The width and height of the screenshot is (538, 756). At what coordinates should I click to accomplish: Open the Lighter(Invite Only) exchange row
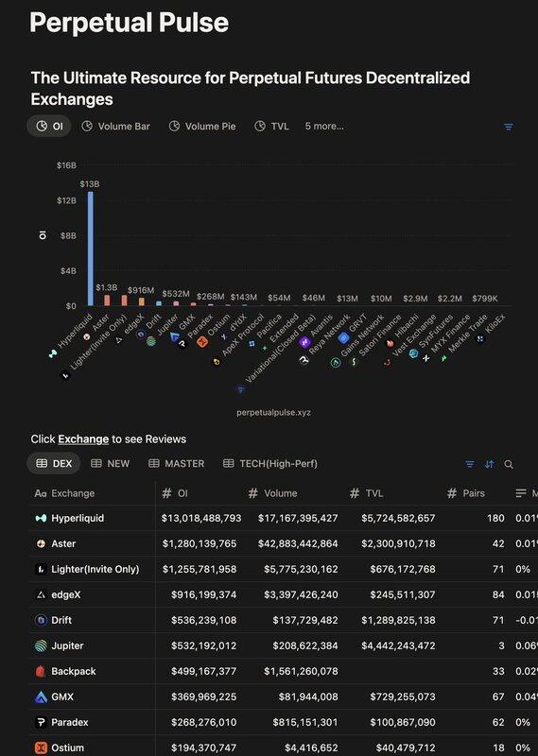coord(95,569)
